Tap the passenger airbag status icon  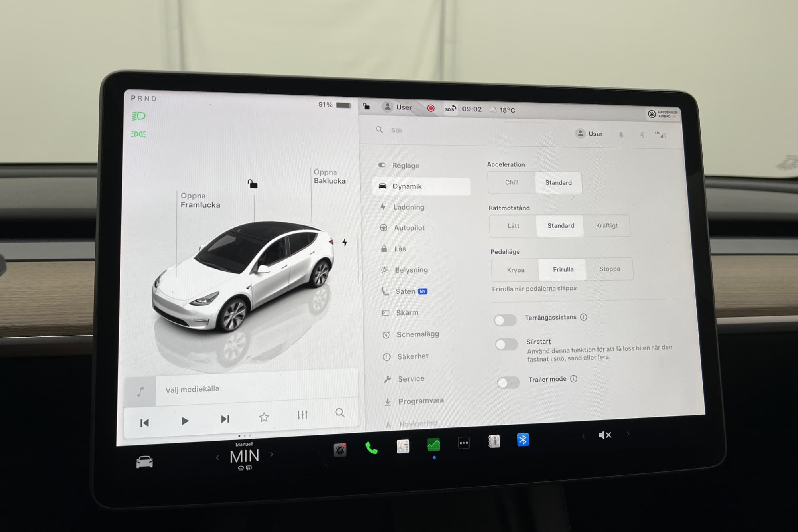click(662, 114)
